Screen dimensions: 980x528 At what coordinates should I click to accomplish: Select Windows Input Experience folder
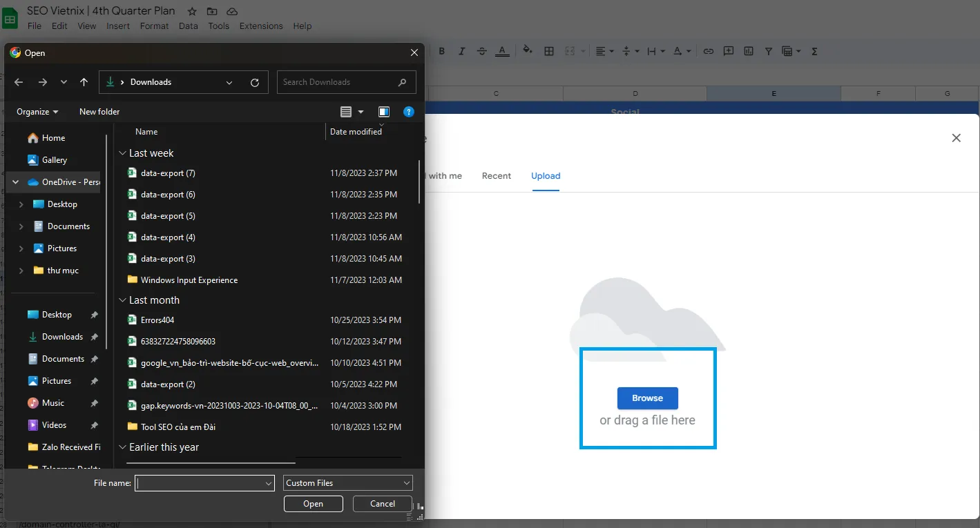tap(189, 280)
